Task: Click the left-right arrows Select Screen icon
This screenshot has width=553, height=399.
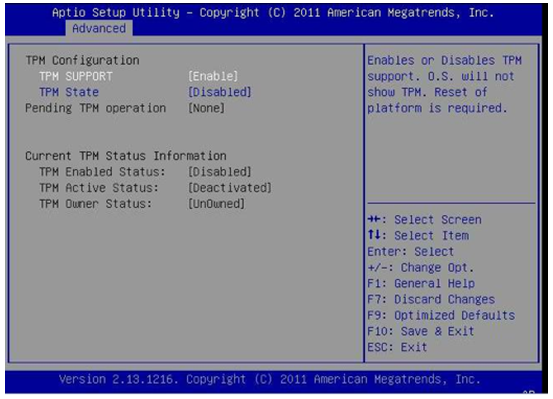Action: pyautogui.click(x=374, y=219)
